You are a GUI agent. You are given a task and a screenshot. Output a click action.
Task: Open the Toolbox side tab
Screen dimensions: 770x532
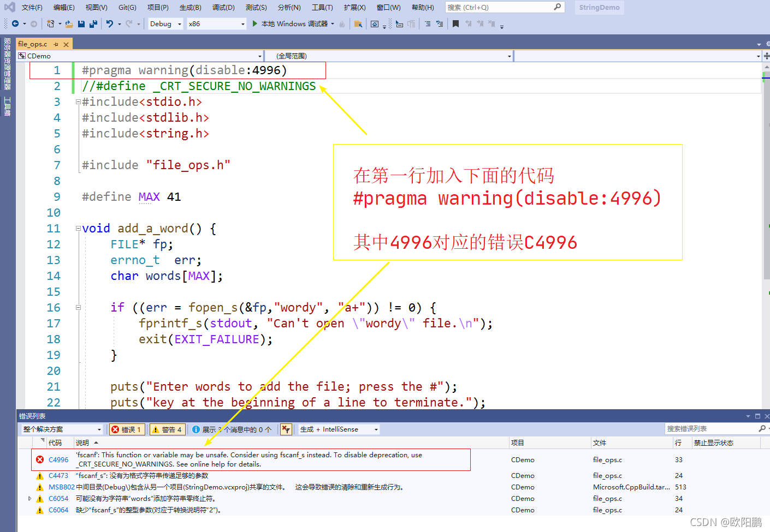7,106
